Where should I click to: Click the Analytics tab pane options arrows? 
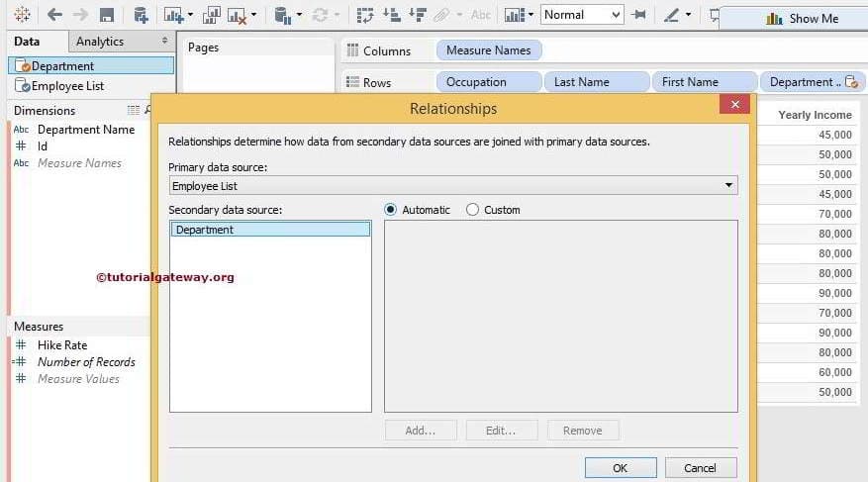coord(164,41)
